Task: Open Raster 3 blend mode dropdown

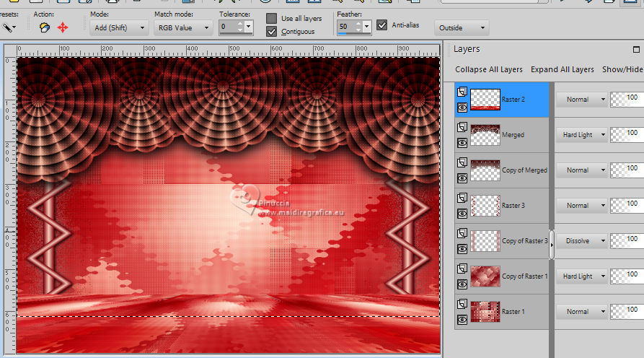Action: click(581, 206)
